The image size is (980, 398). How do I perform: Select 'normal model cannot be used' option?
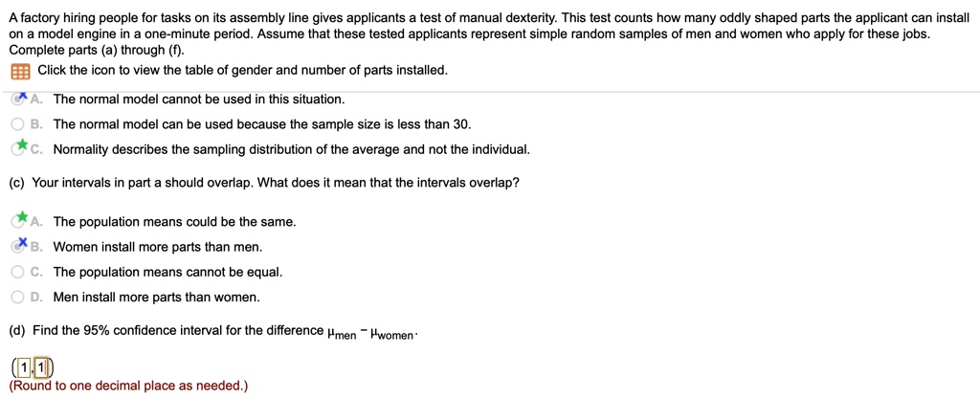pos(18,99)
